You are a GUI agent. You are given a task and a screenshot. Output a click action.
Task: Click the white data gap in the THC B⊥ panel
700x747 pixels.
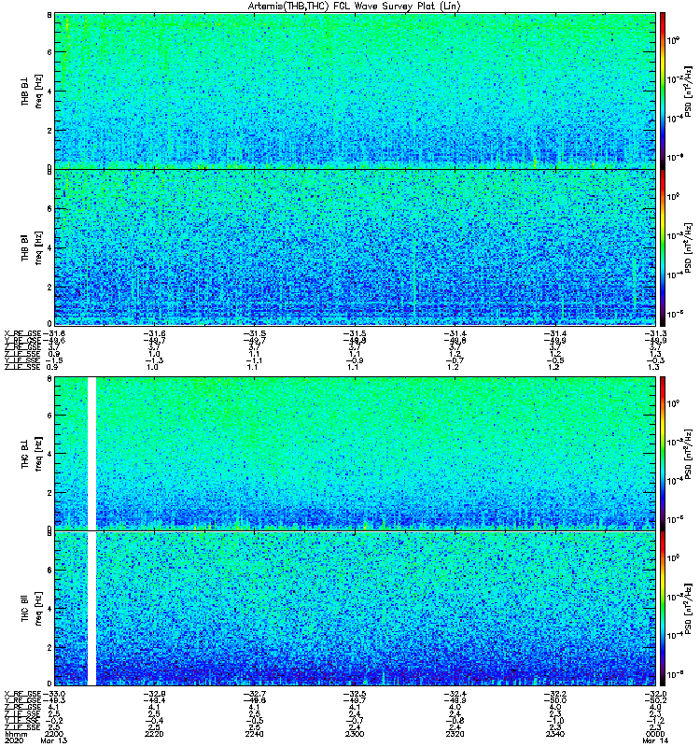pyautogui.click(x=91, y=453)
